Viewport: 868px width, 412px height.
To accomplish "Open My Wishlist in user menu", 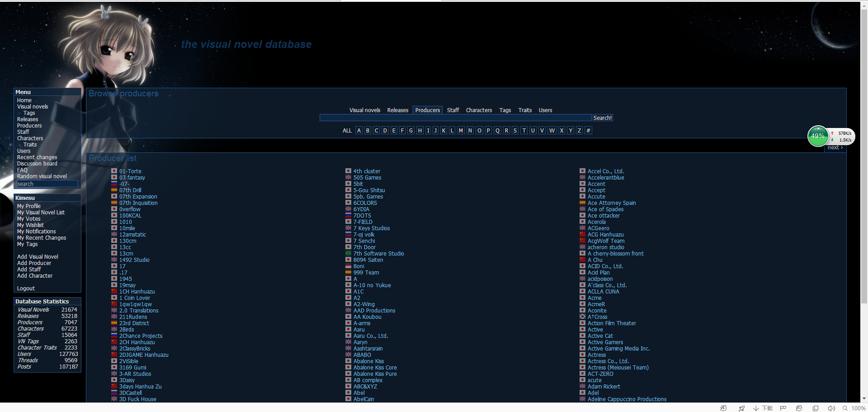I will point(30,225).
